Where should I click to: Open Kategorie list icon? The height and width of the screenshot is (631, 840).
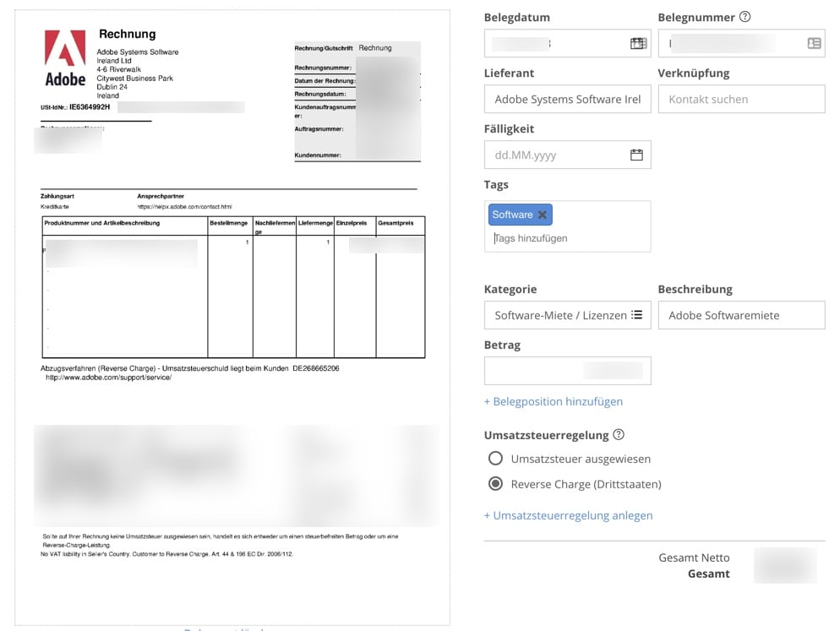[636, 315]
